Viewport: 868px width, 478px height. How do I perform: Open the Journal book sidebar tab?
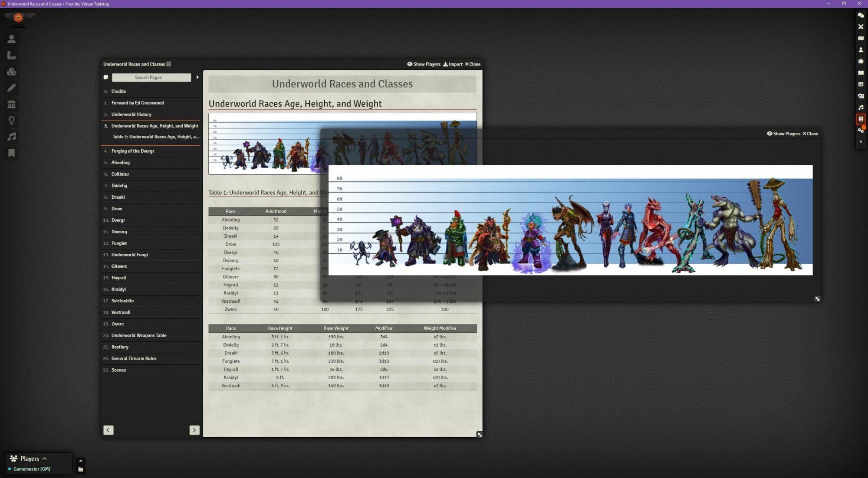861,73
